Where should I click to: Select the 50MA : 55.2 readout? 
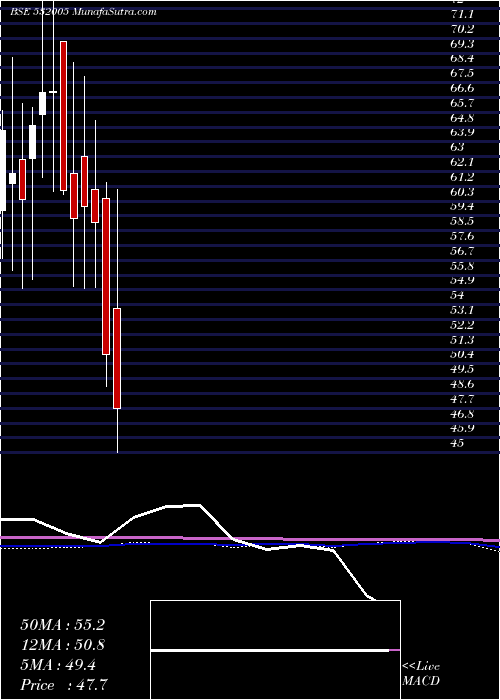tap(62, 625)
